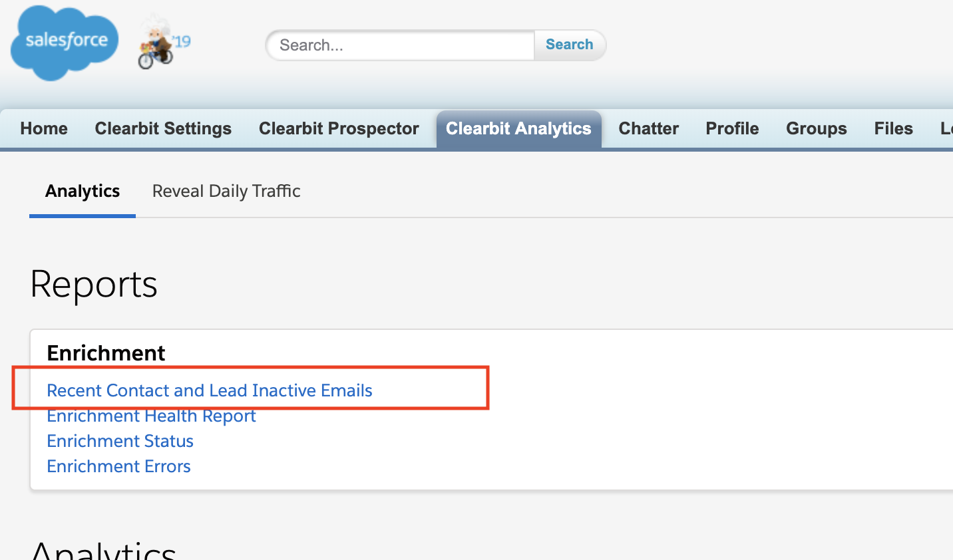Select the Clearbit Analytics tab

[518, 128]
